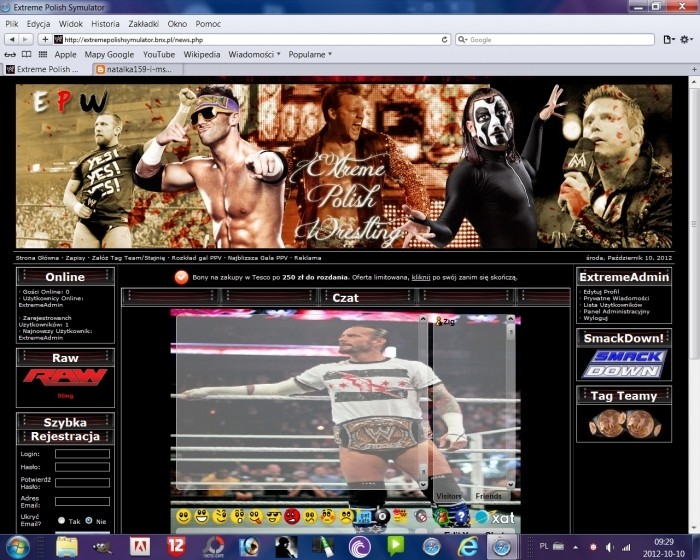Click the add bookmark plus button

click(45, 39)
